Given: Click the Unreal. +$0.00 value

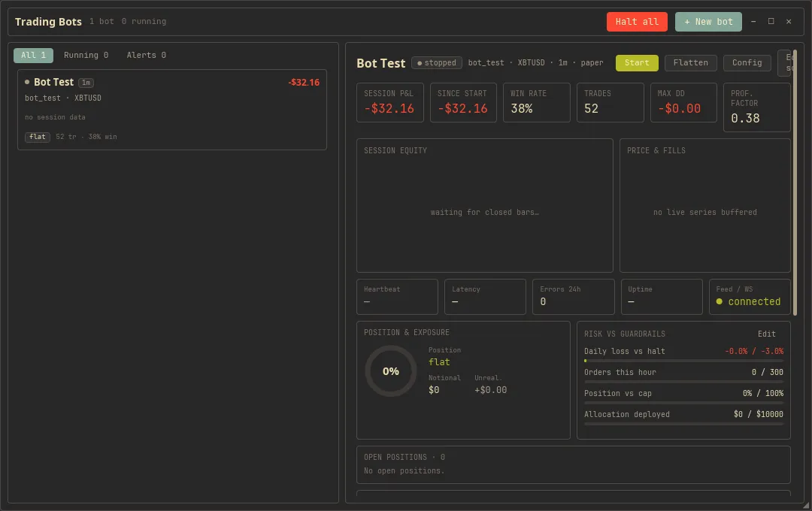Looking at the screenshot, I should tap(490, 390).
